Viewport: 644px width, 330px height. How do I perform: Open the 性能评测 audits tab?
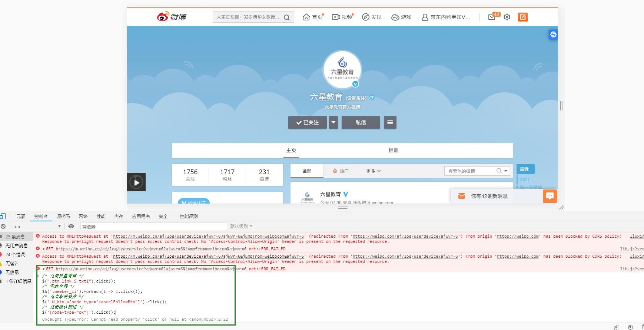click(189, 217)
